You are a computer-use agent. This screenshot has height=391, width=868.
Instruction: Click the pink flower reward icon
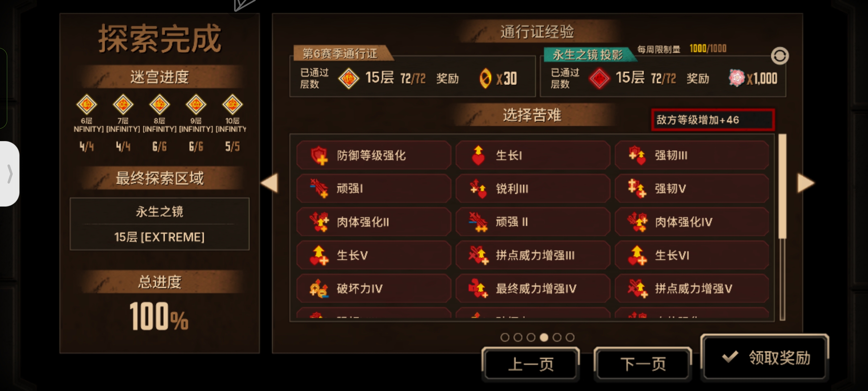(x=737, y=78)
